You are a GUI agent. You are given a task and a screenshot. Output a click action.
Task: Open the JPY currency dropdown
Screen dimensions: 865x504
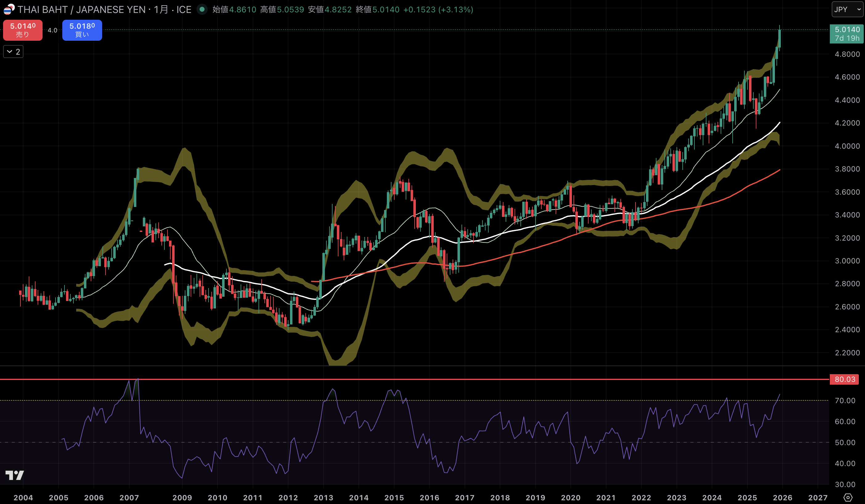pyautogui.click(x=847, y=9)
